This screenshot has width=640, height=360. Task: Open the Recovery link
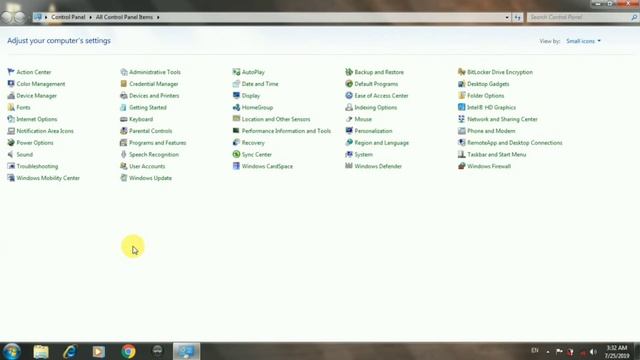[x=253, y=143]
